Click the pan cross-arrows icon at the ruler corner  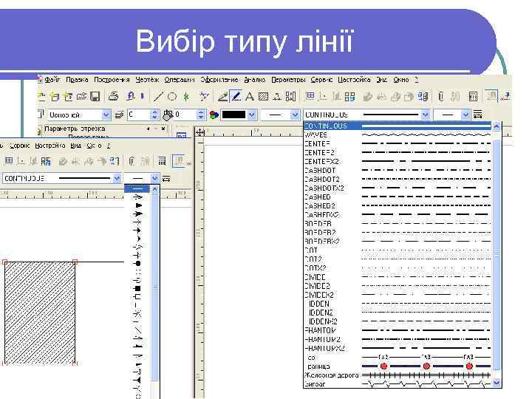click(200, 132)
